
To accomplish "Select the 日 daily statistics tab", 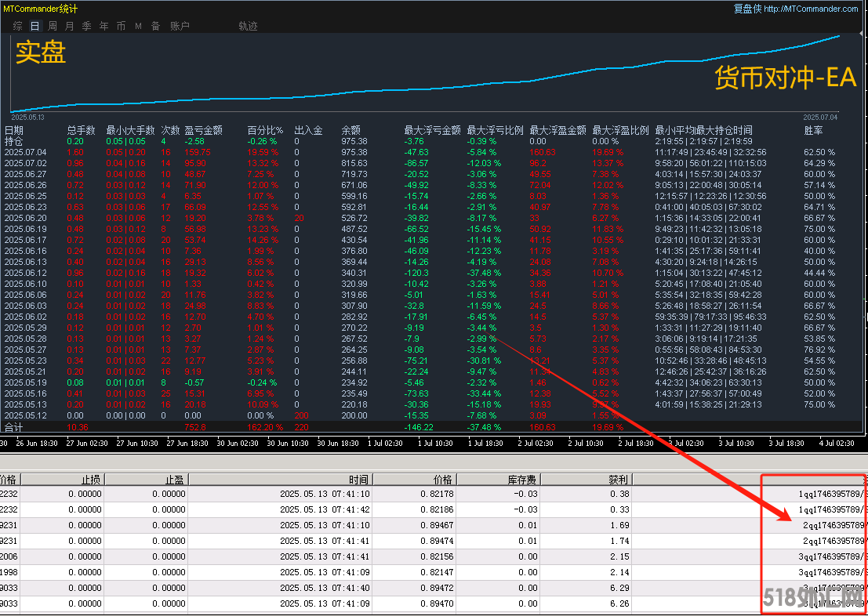I will click(x=35, y=26).
